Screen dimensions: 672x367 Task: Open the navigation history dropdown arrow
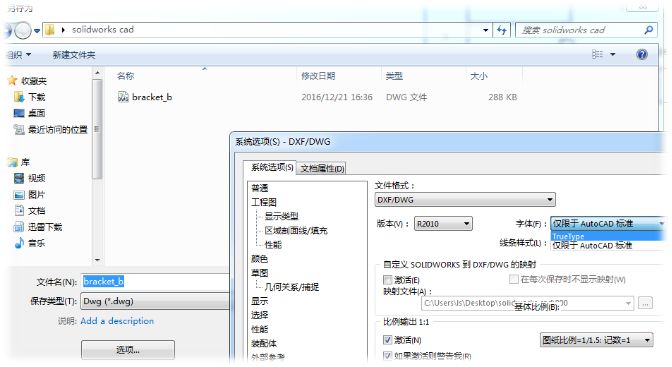37,30
